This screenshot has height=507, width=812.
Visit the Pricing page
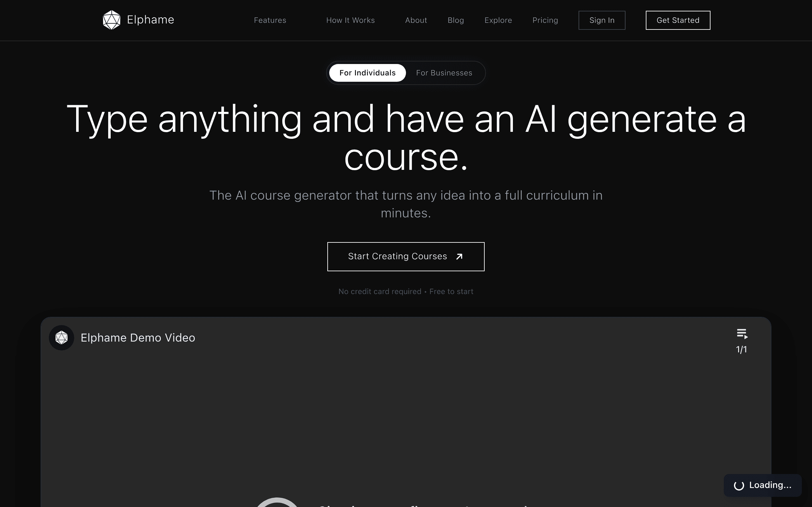pyautogui.click(x=545, y=20)
